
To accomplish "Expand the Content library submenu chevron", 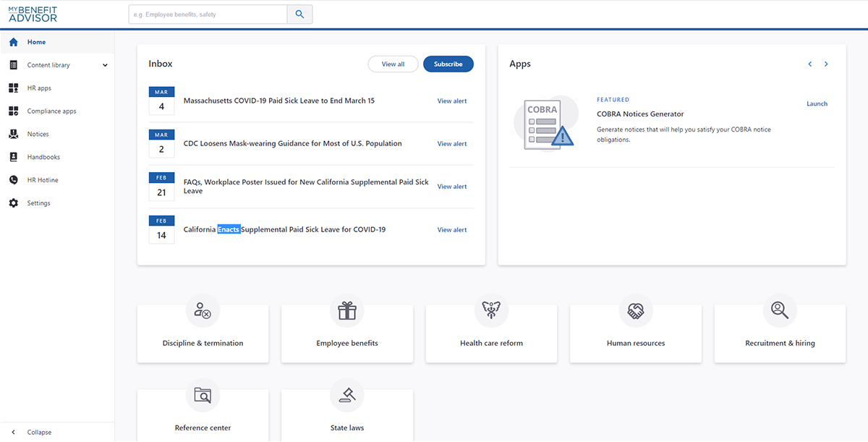I will tap(105, 65).
